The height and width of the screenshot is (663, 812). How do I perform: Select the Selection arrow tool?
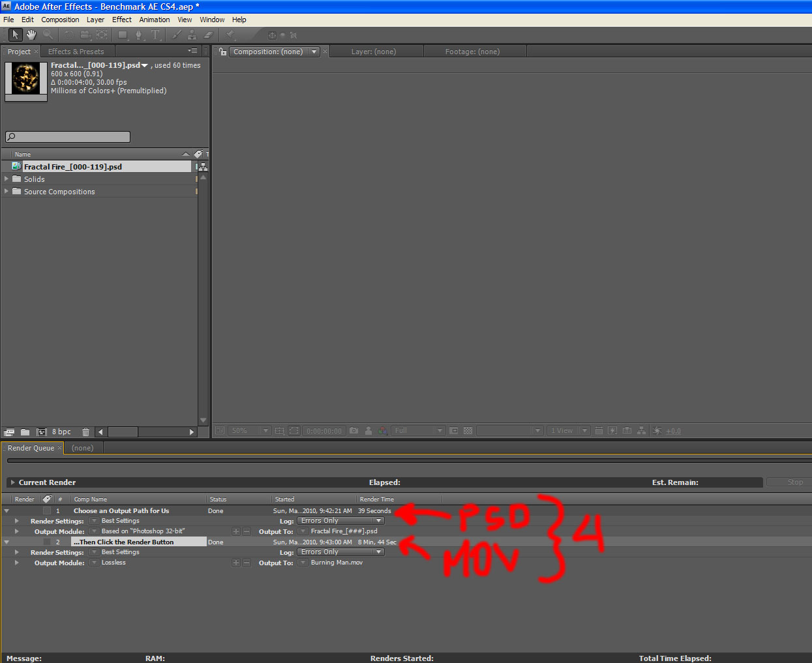[x=15, y=35]
